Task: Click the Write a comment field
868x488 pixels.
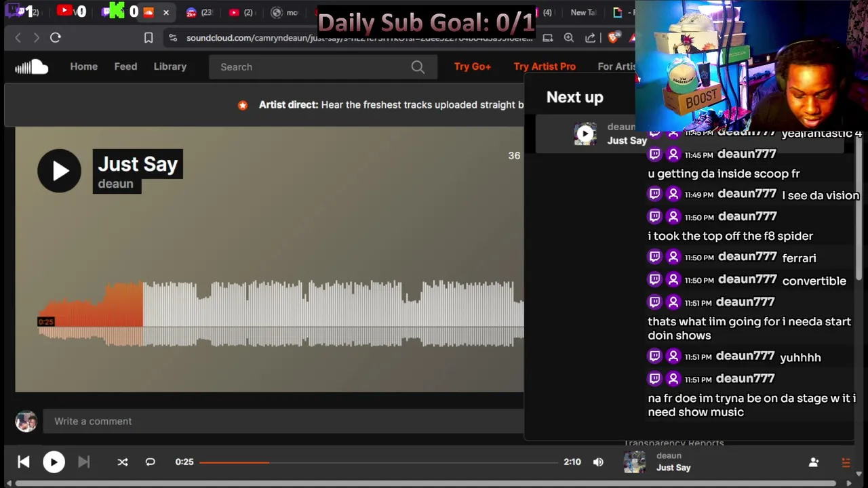Action: (283, 421)
